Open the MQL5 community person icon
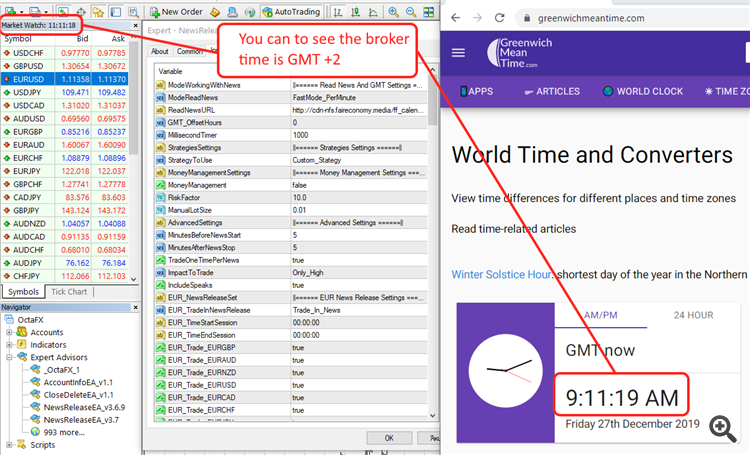Viewport: 750px width, 455px height. (x=232, y=11)
